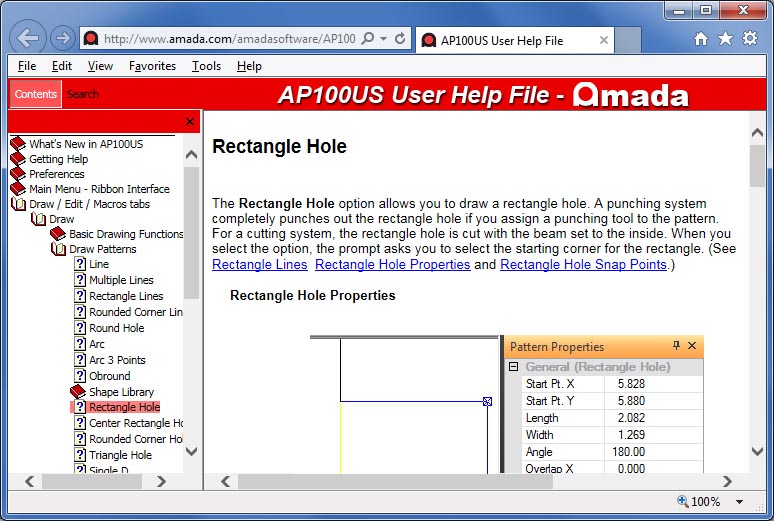Screen dimensions: 774x521
Task: Open the Tools menu
Action: 206,66
